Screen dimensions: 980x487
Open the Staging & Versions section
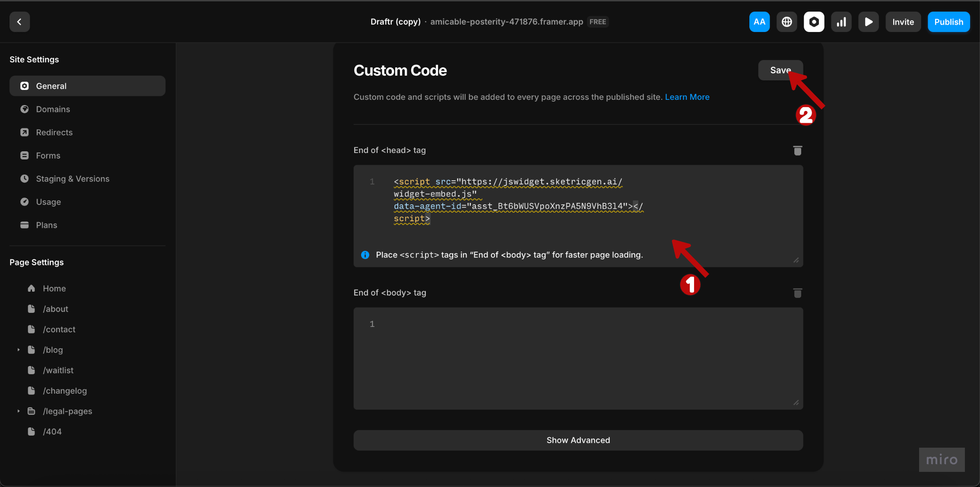(x=72, y=178)
